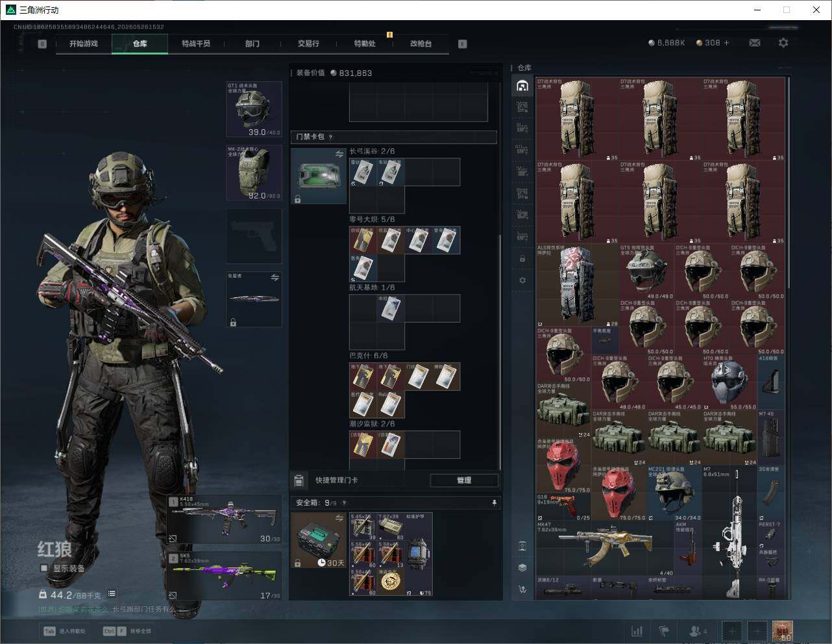
Task: Select the equipped GT1 helmet slot
Action: [x=254, y=109]
